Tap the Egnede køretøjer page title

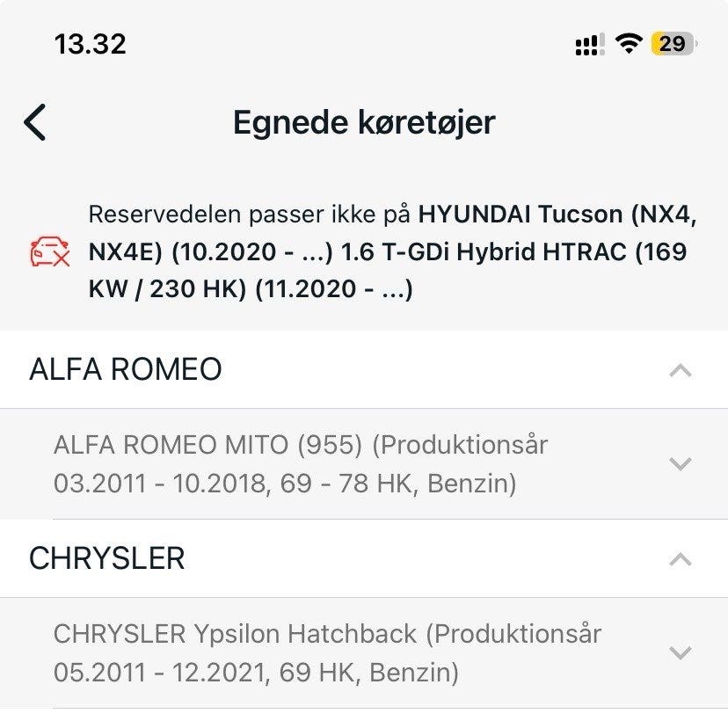[364, 122]
